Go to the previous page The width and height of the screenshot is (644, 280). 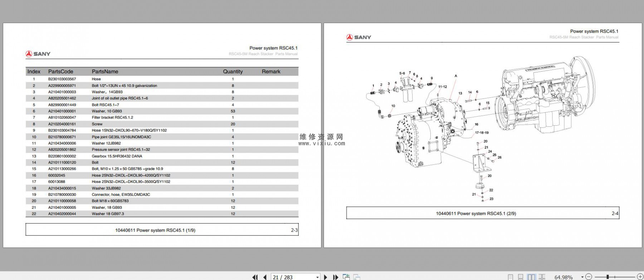(x=265, y=277)
